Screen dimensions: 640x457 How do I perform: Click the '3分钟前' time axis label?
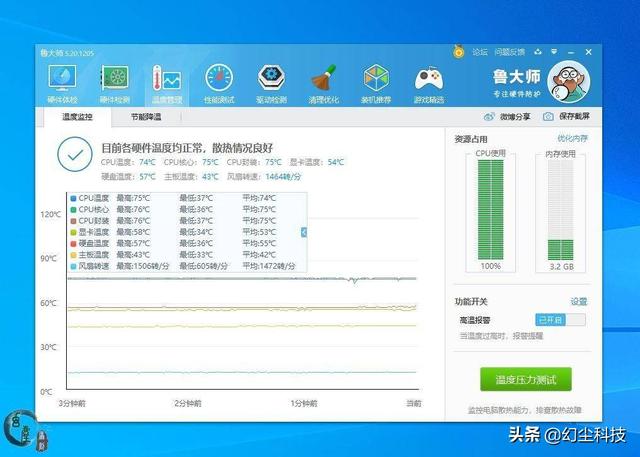[x=72, y=404]
